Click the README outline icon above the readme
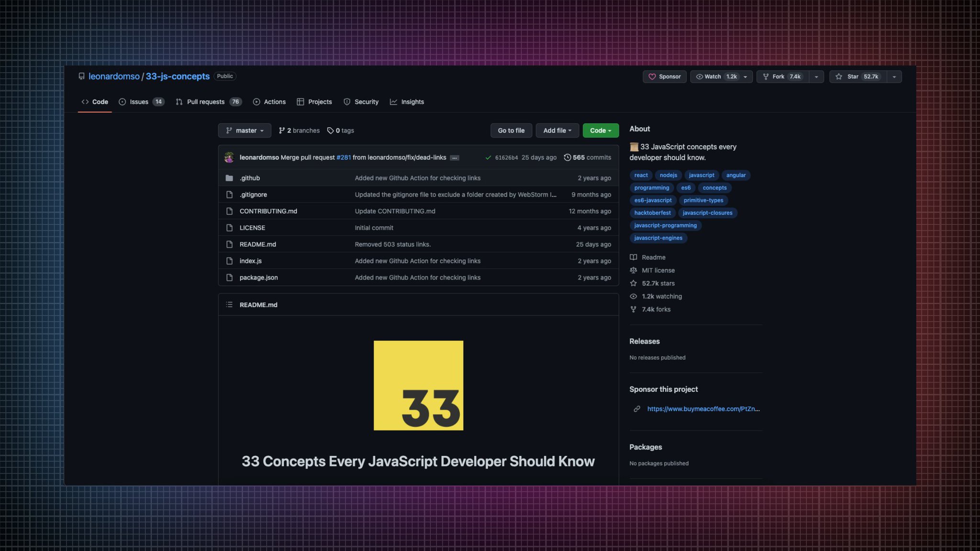The width and height of the screenshot is (980, 551). [229, 304]
